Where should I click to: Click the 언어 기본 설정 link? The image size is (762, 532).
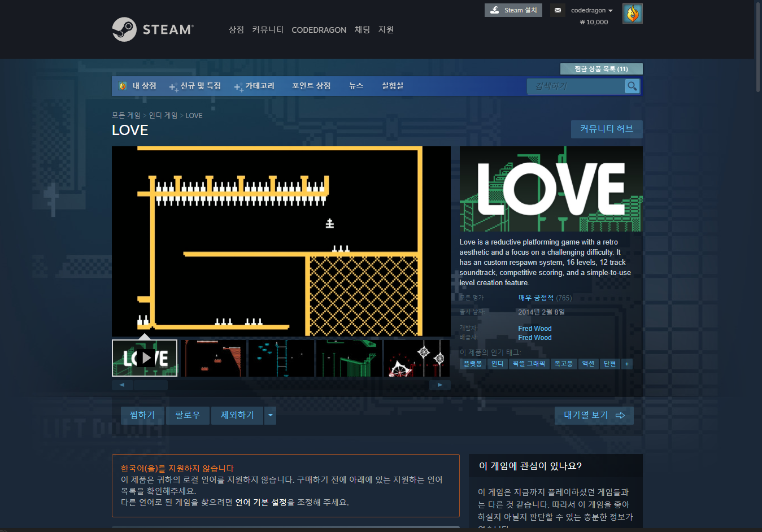(x=261, y=502)
